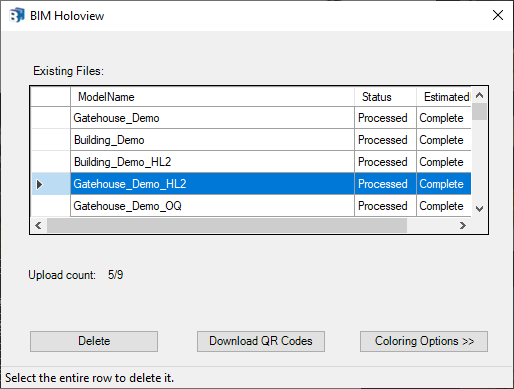Click the horizontal scrollbar right arrow
This screenshot has width=514, height=389.
point(463,226)
